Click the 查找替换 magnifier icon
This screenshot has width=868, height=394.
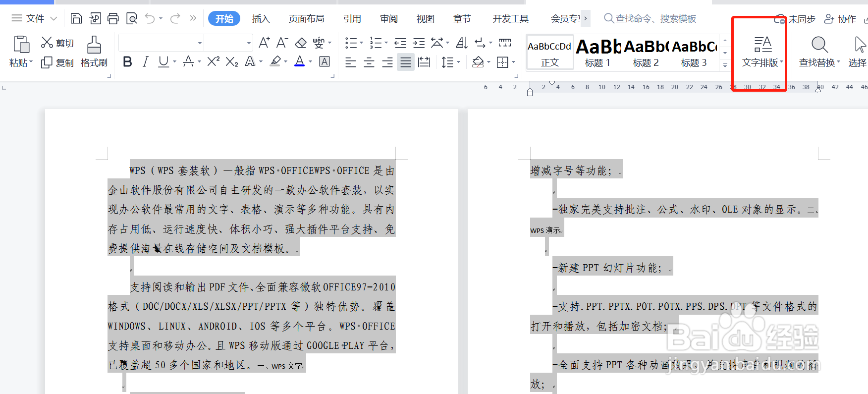(x=819, y=45)
